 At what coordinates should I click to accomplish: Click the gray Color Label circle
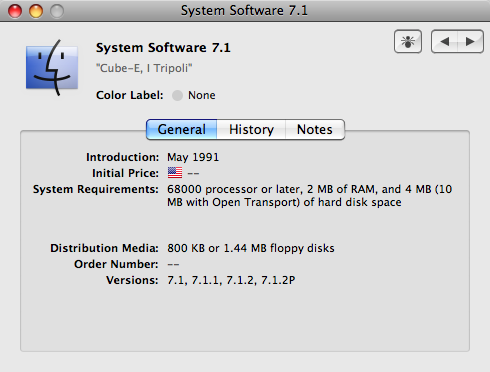point(177,95)
